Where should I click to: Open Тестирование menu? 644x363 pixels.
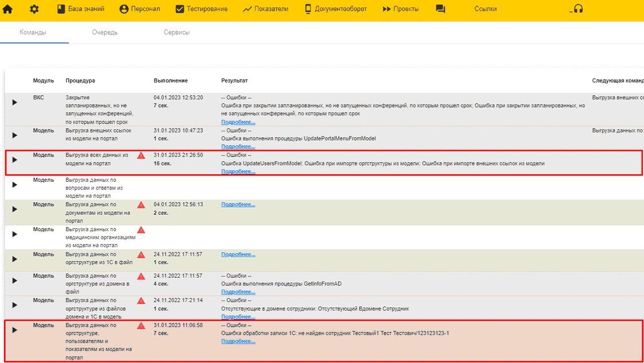tap(201, 9)
